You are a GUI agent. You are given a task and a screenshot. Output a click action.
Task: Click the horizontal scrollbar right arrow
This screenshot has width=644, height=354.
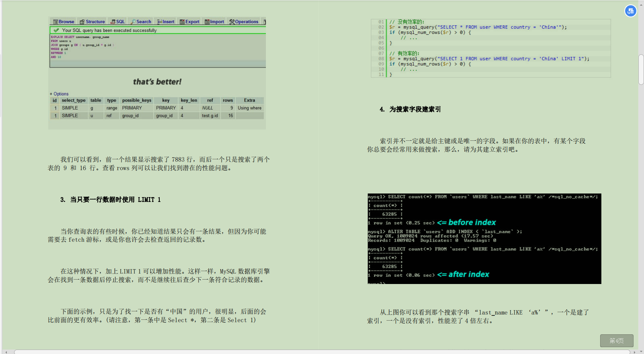pos(635,352)
